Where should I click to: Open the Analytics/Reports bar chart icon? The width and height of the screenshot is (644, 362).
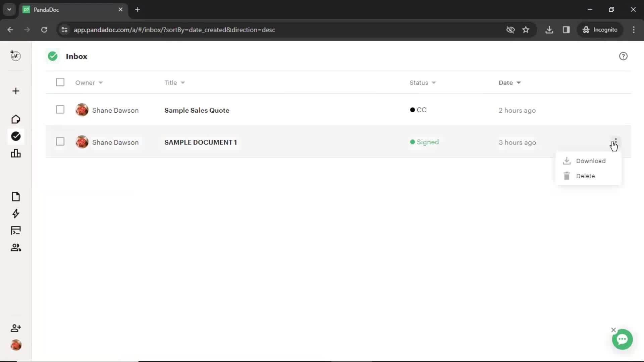pyautogui.click(x=15, y=153)
